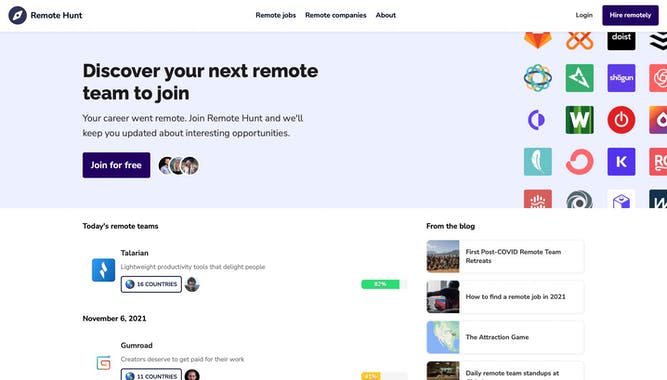Open Daily remote team standups blog post
Screen dimensions: 667x380
click(505, 371)
